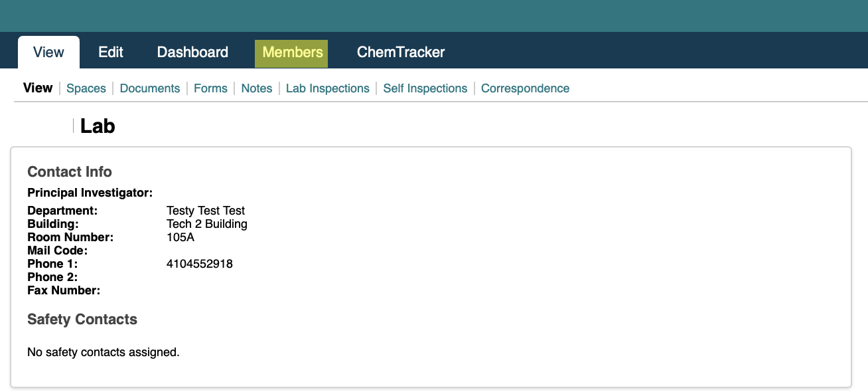Image resolution: width=868 pixels, height=392 pixels.
Task: Open the Self Inspections link
Action: pos(425,88)
